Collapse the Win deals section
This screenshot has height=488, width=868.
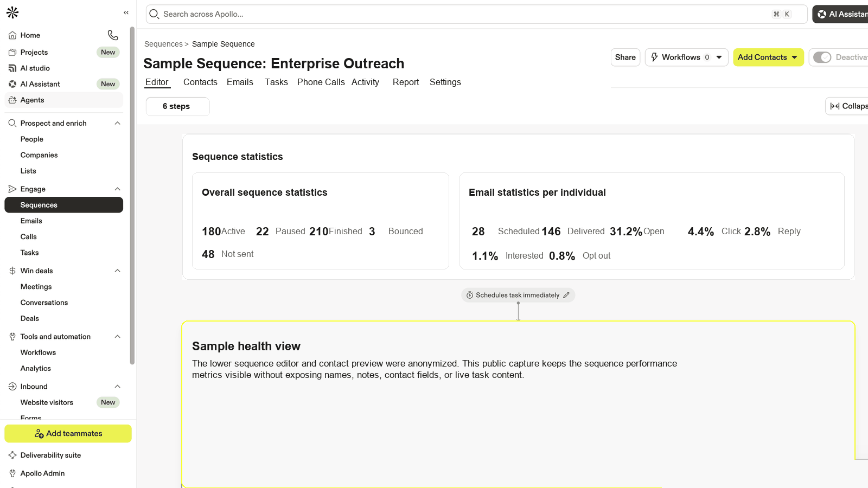pyautogui.click(x=117, y=271)
